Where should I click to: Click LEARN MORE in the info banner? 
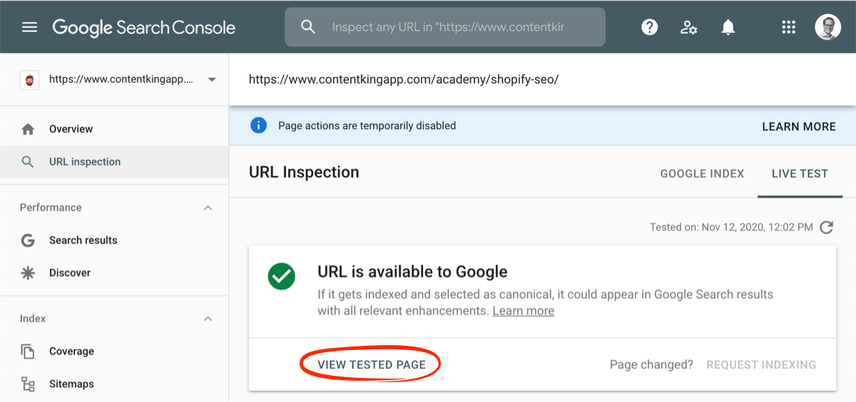pyautogui.click(x=798, y=127)
